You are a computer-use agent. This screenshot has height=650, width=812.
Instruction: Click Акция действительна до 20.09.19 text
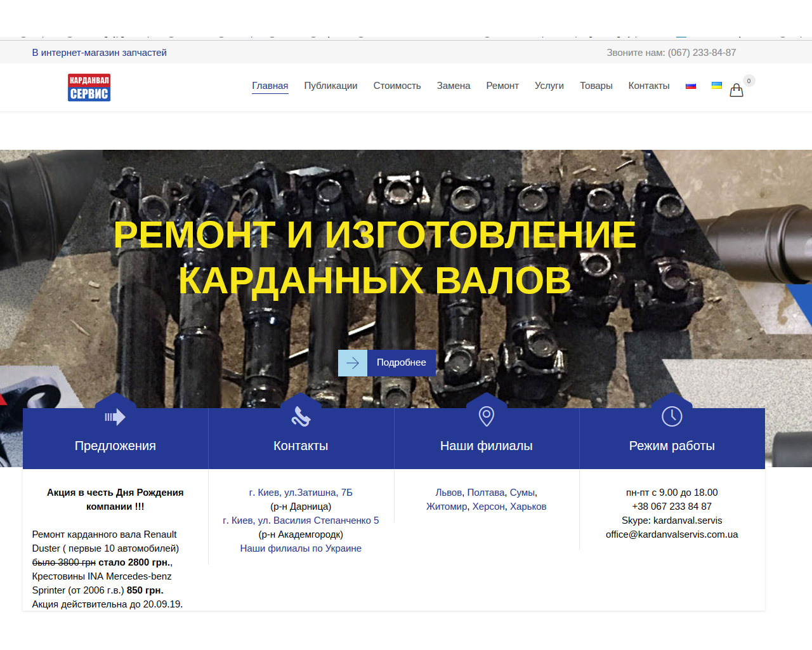[107, 604]
